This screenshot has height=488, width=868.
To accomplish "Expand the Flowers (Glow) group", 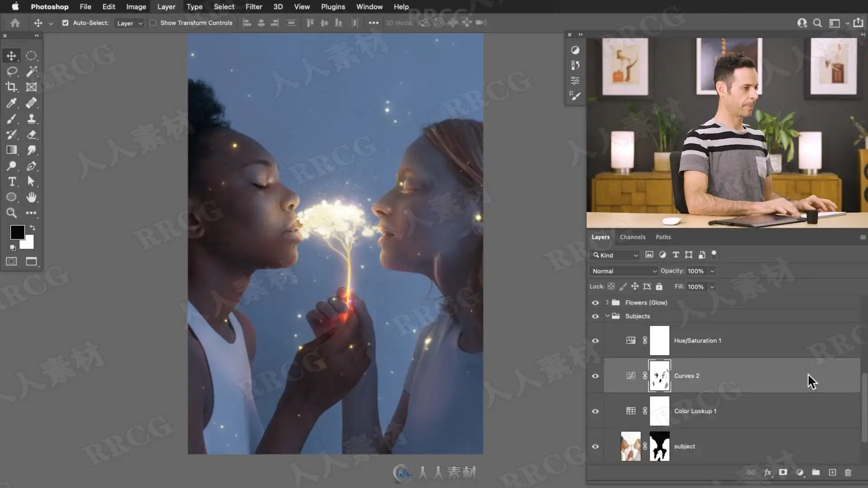I will [607, 303].
